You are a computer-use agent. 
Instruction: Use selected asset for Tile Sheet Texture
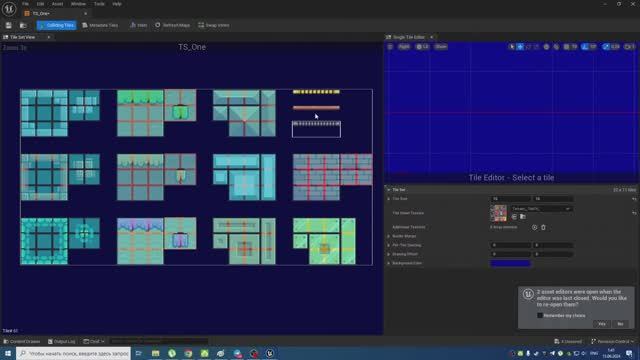pyautogui.click(x=514, y=217)
